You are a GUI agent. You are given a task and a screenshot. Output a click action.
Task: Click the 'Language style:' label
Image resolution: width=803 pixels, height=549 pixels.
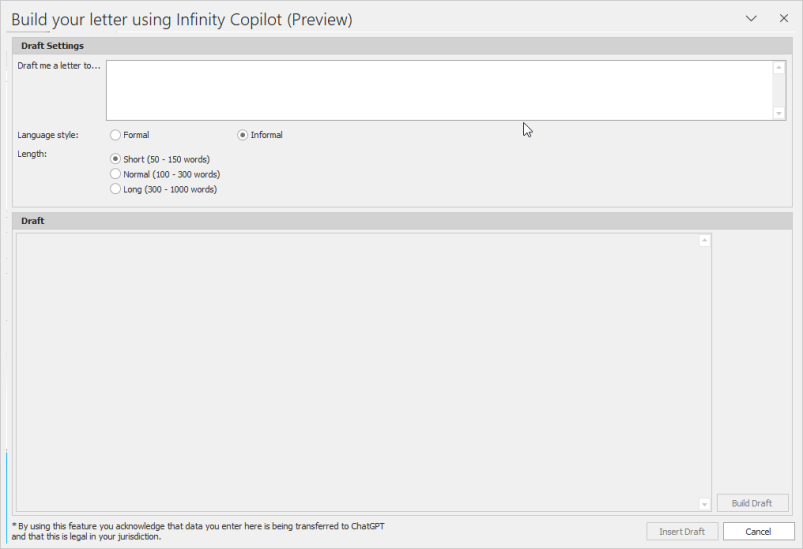coord(48,135)
